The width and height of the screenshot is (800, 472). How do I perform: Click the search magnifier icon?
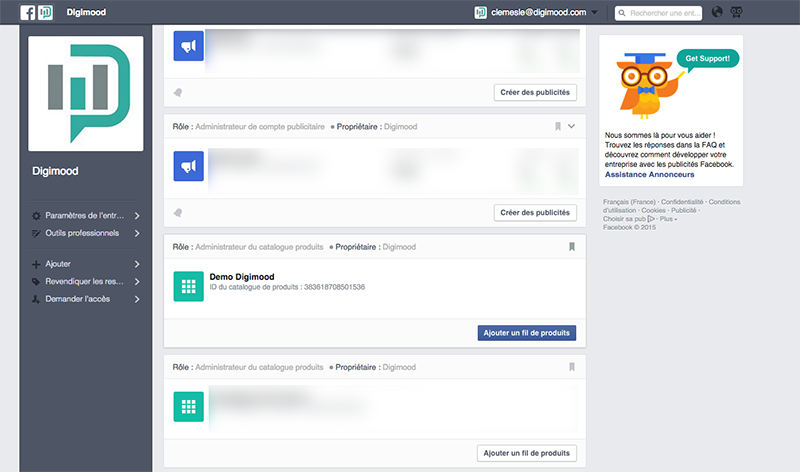(622, 13)
